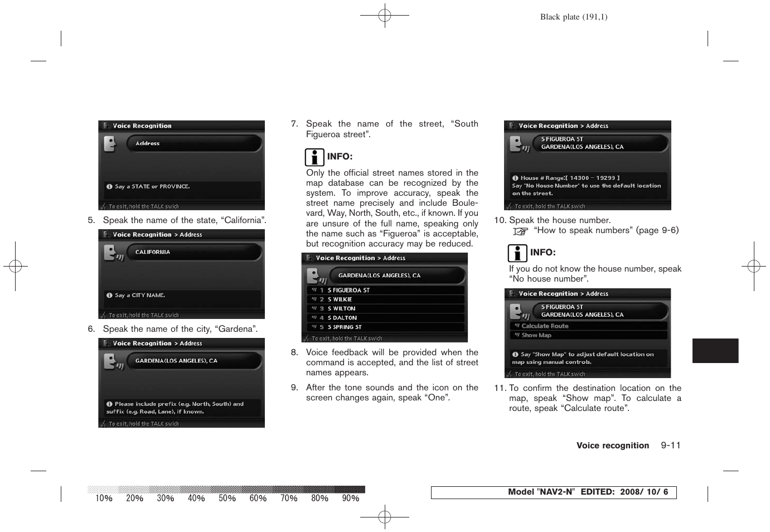Click the "Voice recognition" footer label
Screen dimensions: 770x532
coord(613,446)
